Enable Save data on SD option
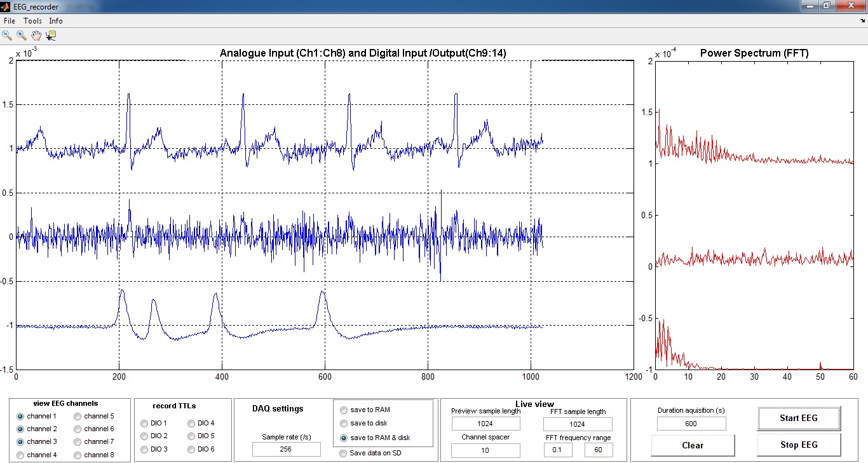This screenshot has width=868, height=463. [344, 453]
